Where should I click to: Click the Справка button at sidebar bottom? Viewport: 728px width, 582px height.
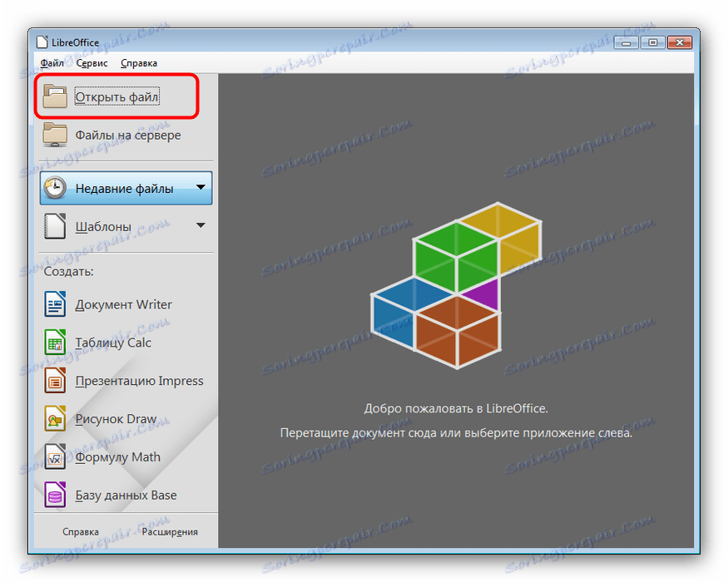pyautogui.click(x=81, y=532)
